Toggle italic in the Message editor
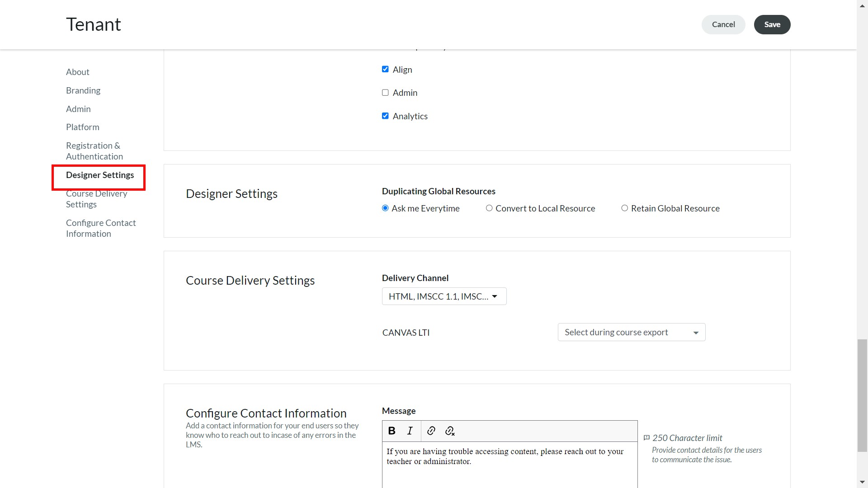 pos(410,431)
